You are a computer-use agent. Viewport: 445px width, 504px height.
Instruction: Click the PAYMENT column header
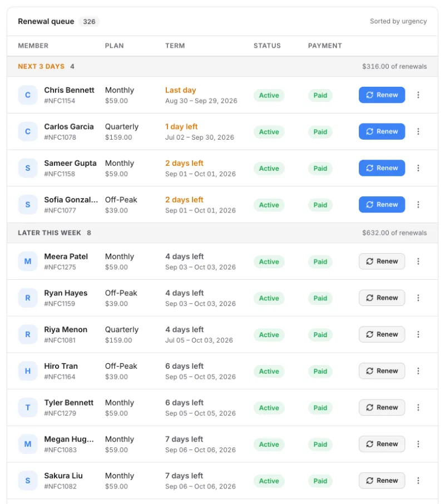(325, 46)
